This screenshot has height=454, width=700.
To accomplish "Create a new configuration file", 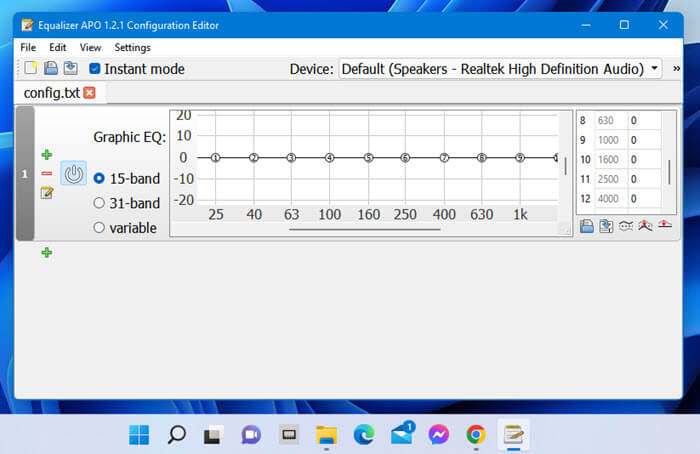I will click(31, 68).
